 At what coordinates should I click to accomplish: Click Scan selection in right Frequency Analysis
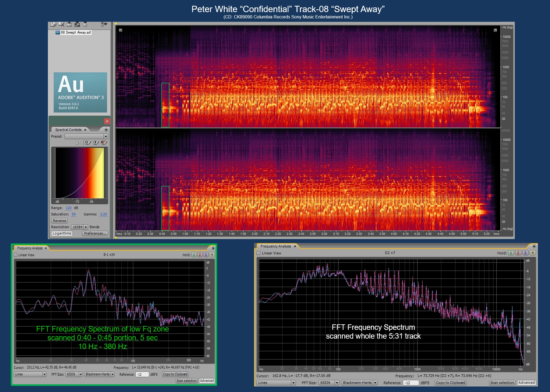pos(502,383)
